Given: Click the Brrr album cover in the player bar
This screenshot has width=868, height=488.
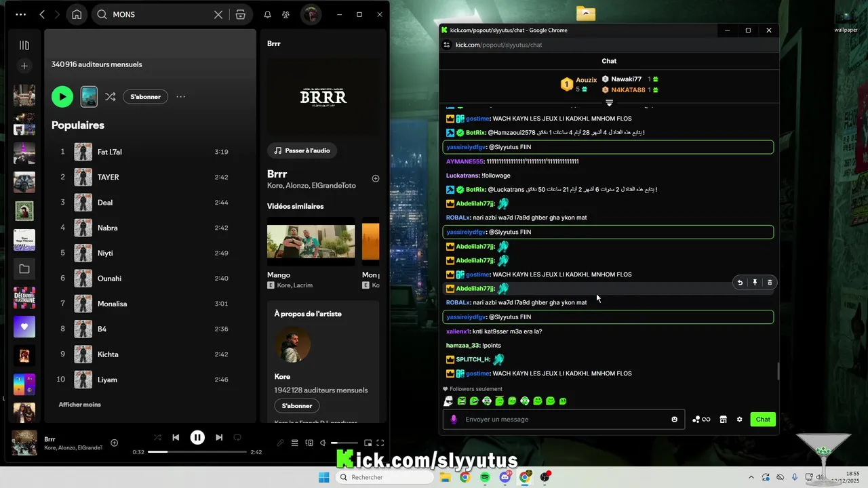Looking at the screenshot, I should 24,443.
